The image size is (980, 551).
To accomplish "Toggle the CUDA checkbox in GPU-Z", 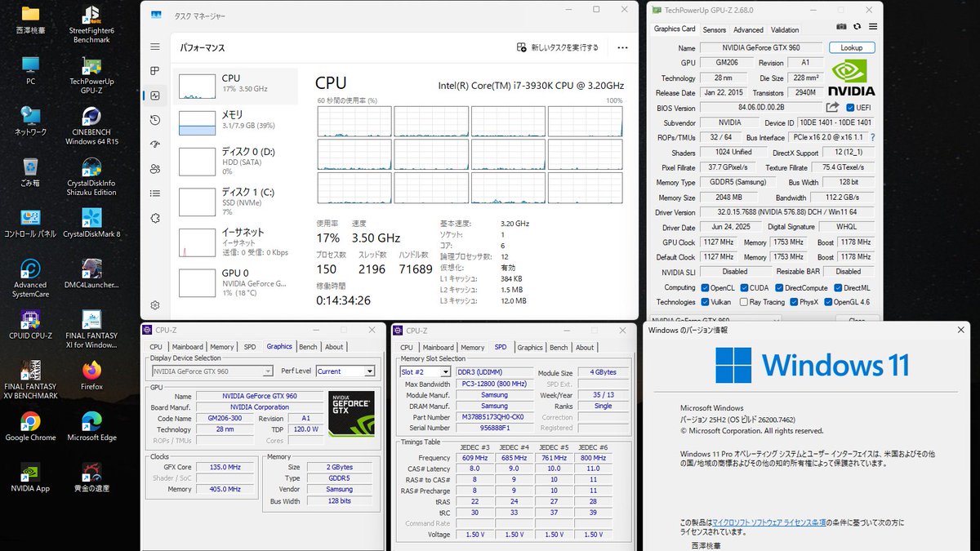I will 743,287.
